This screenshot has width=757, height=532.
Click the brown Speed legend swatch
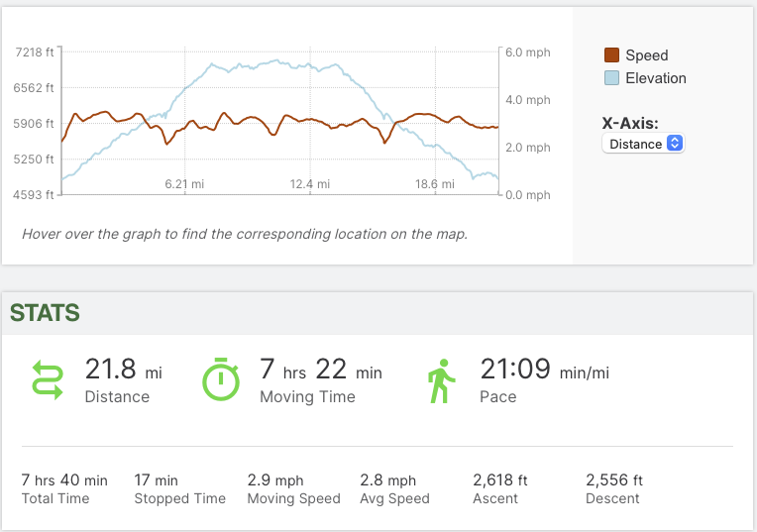click(611, 55)
